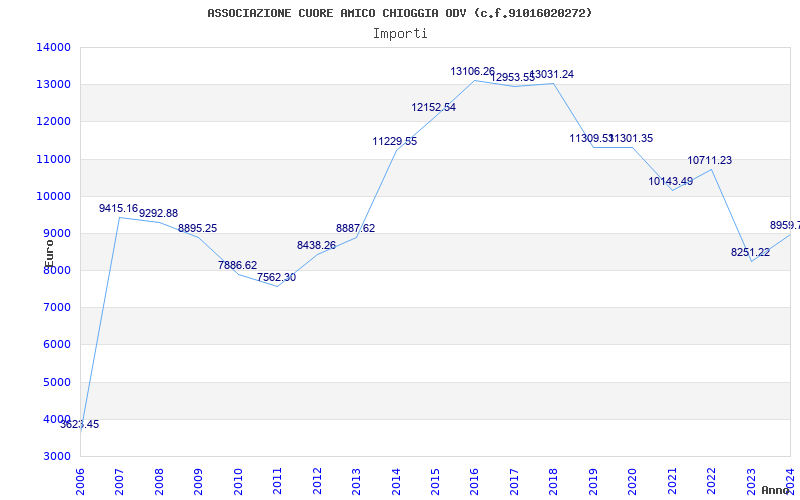Click the x-axis year 2006
The width and height of the screenshot is (800, 500).
coord(81,481)
